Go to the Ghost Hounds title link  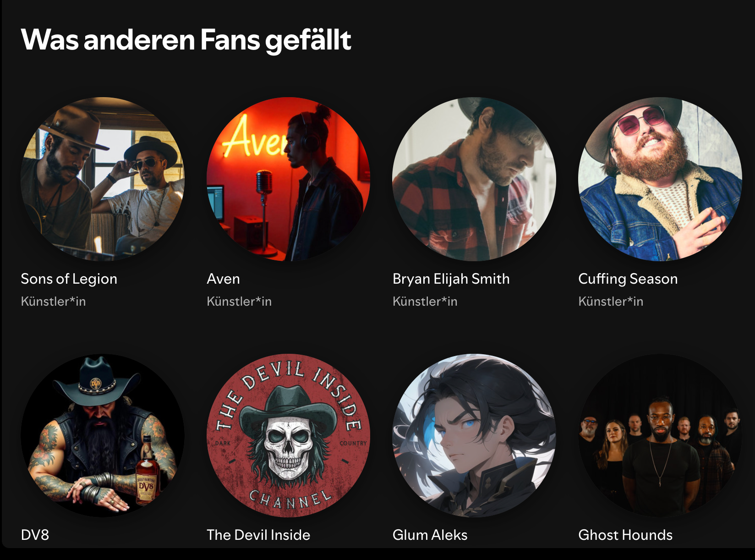625,535
